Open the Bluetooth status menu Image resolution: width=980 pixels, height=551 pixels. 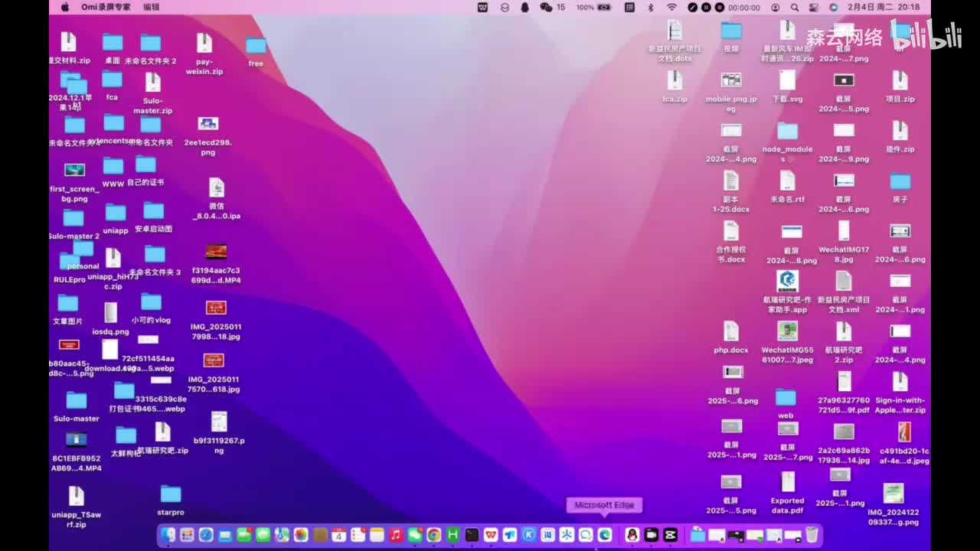point(651,7)
